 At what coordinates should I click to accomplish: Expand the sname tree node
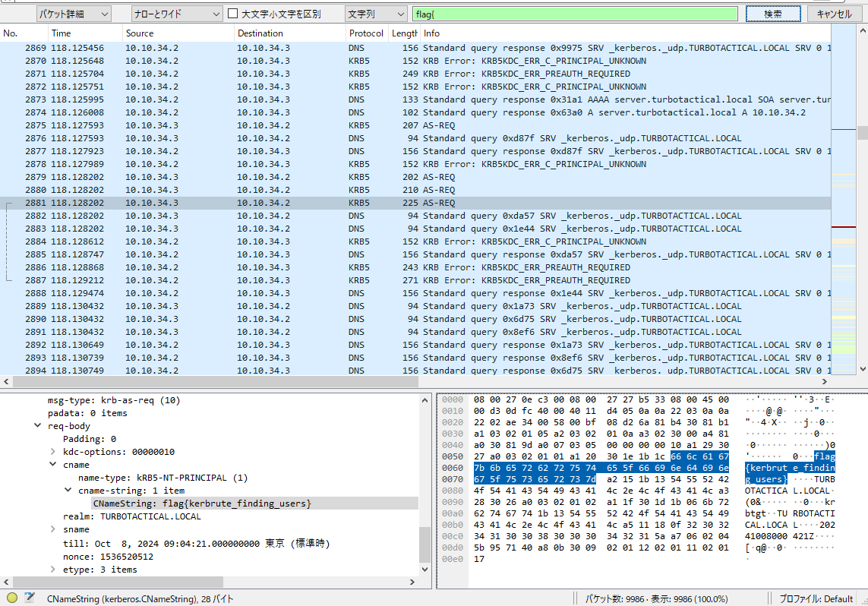pos(53,529)
